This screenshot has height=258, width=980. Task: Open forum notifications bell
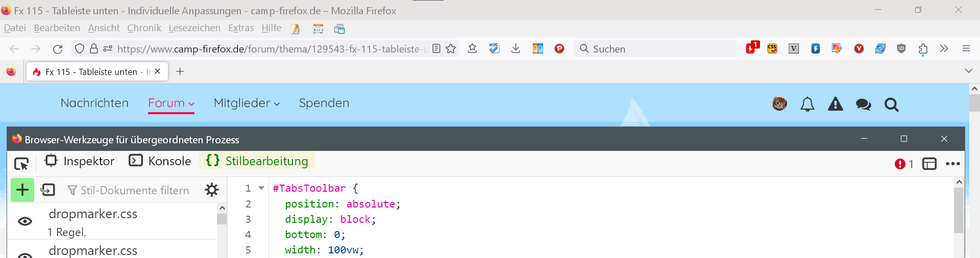807,105
